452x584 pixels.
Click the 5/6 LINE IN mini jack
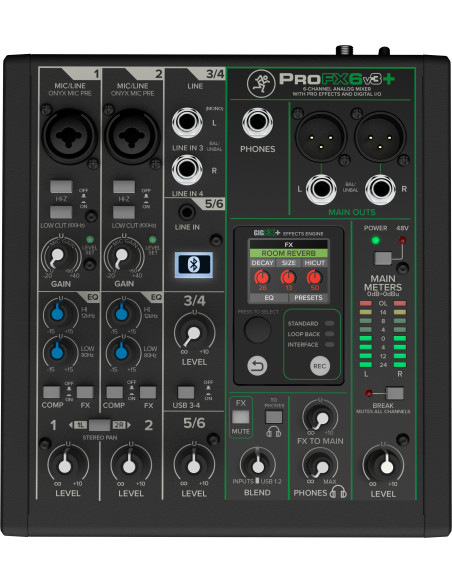pos(187,212)
